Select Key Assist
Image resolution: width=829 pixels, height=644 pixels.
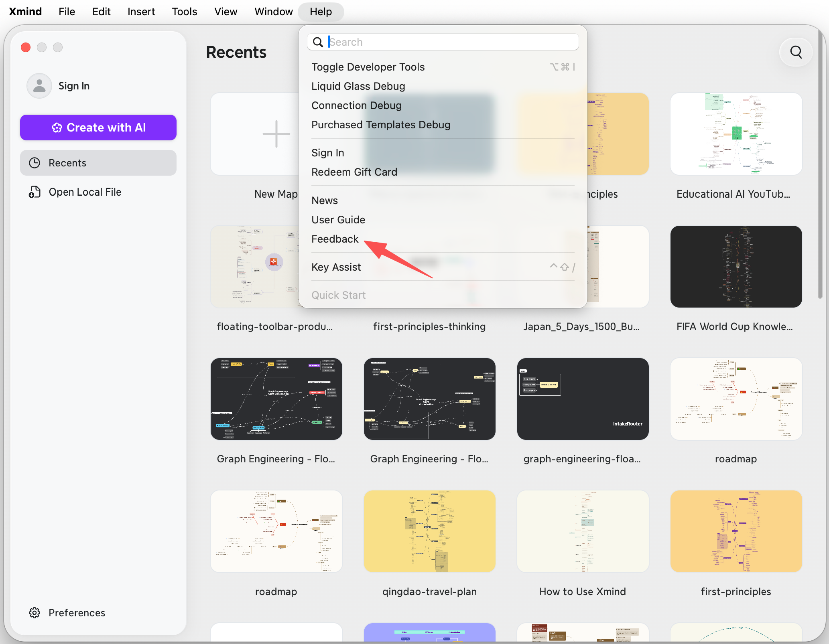(443, 267)
